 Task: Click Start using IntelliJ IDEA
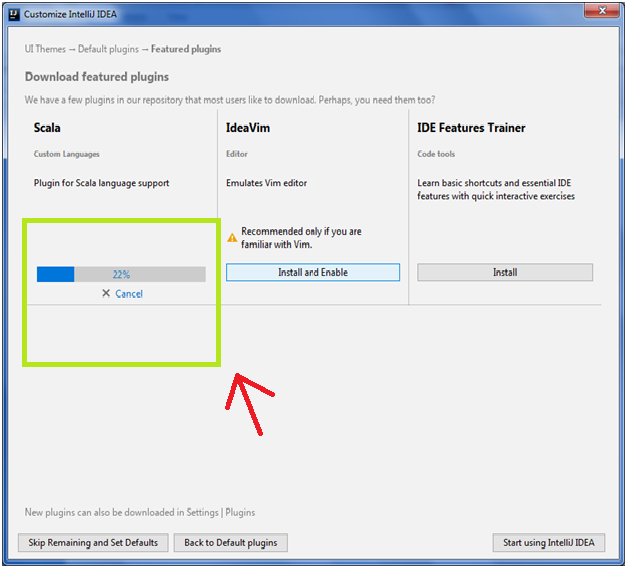(549, 542)
